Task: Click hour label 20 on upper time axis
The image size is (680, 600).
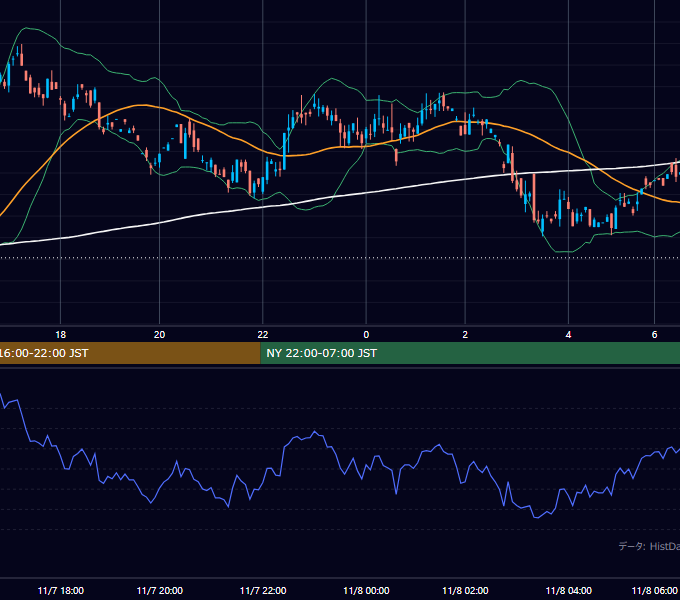Action: (x=160, y=335)
